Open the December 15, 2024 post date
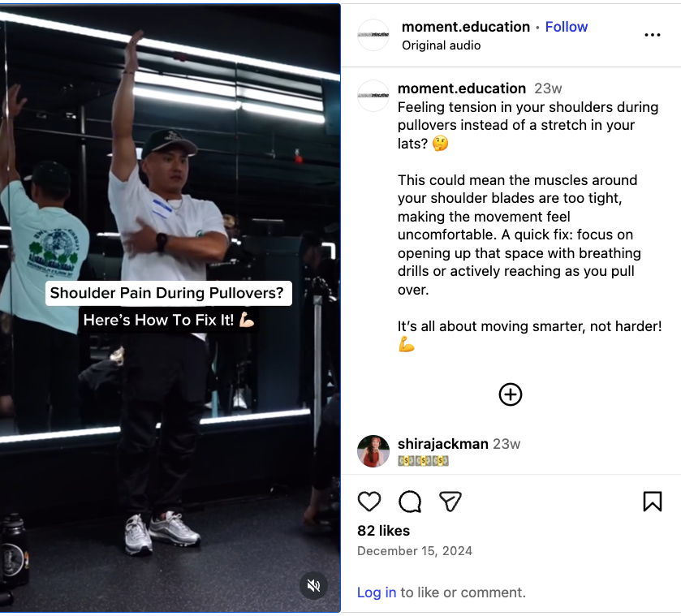The height and width of the screenshot is (616, 681). [415, 551]
